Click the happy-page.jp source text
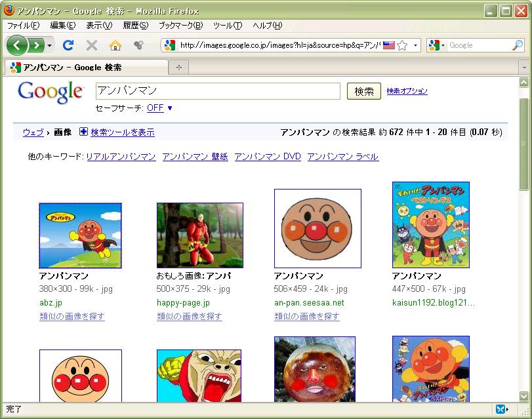 tap(183, 303)
